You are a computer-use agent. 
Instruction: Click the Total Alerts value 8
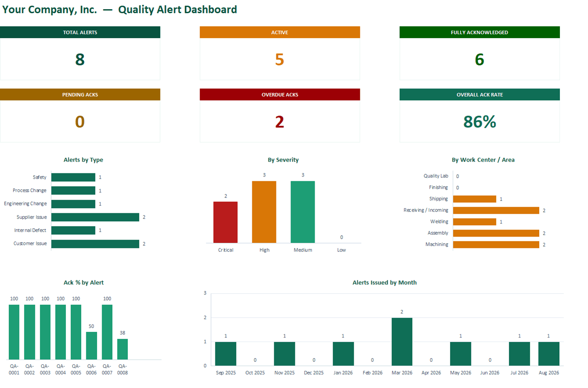[x=80, y=59]
